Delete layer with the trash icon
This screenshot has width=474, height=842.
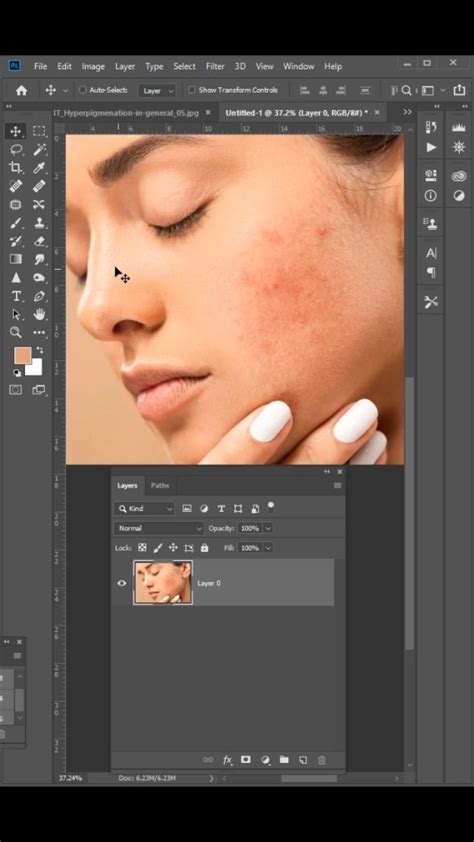tap(322, 760)
